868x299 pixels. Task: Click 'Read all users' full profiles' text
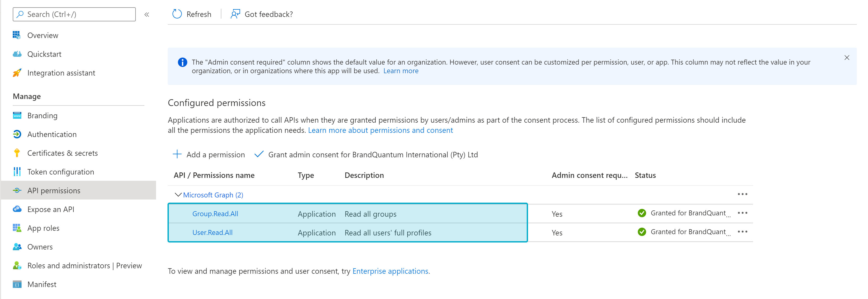tap(388, 233)
